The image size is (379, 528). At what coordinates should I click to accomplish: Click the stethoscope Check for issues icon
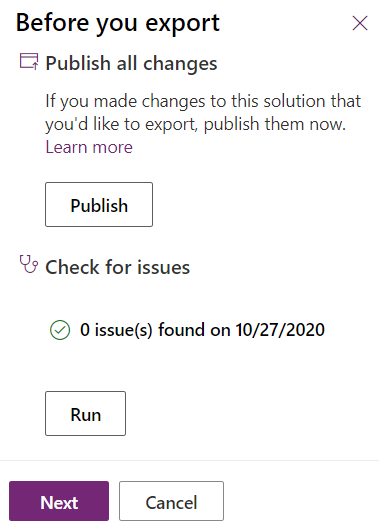tap(29, 264)
